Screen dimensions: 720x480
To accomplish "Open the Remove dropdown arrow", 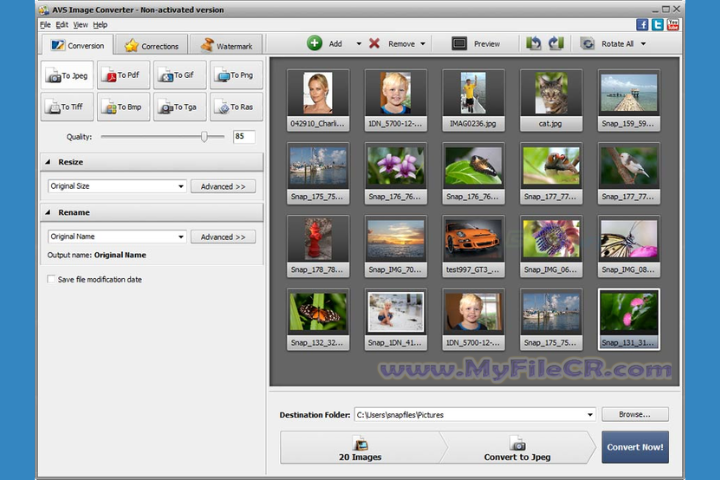I will tap(423, 44).
